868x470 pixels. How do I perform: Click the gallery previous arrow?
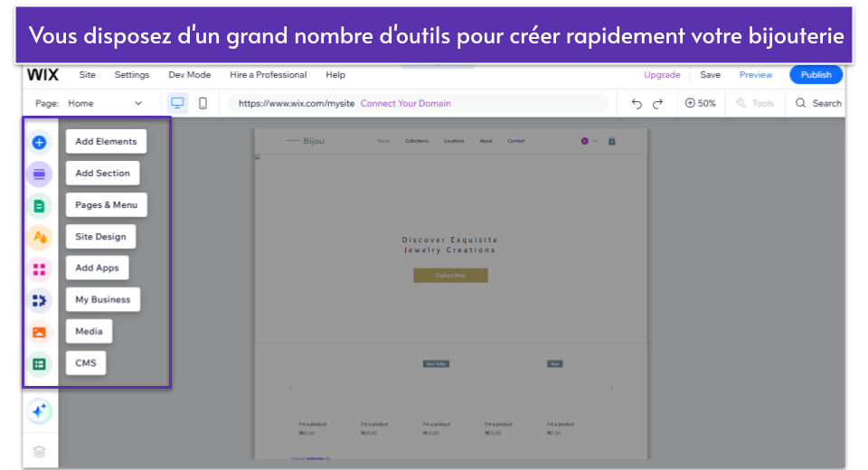(290, 388)
